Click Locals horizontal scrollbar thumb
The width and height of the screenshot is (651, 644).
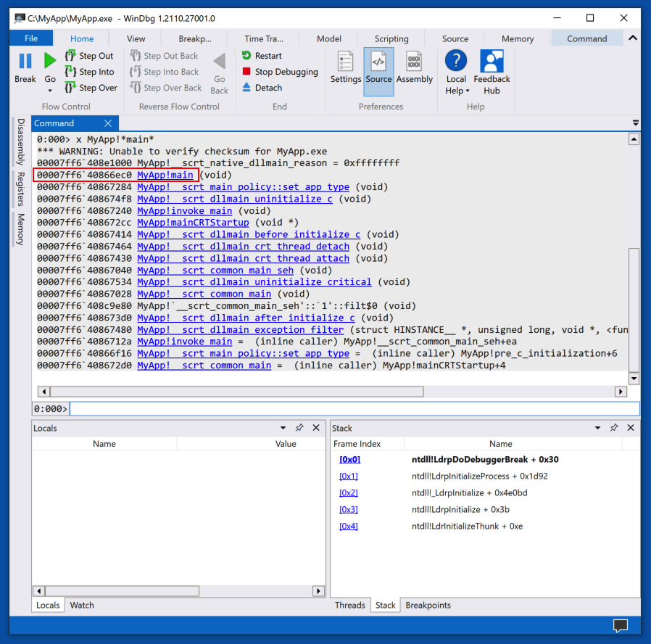point(122,590)
